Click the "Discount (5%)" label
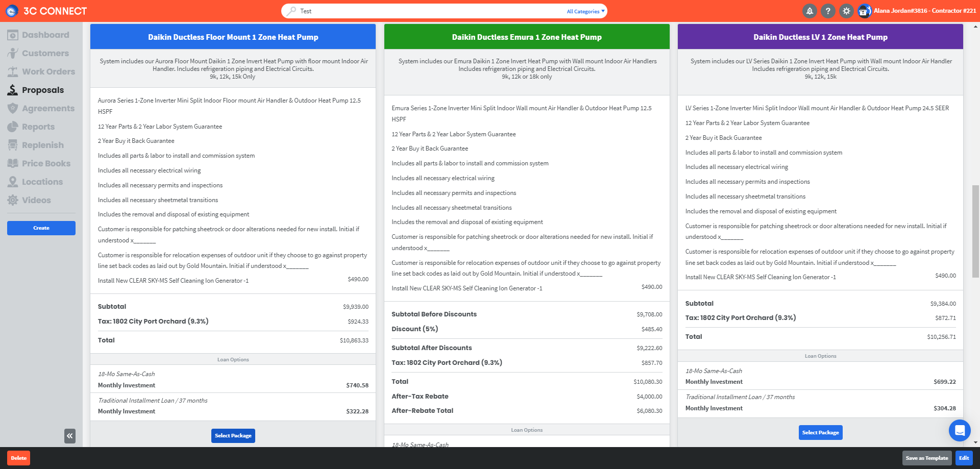Screen dimensions: 980x469 pyautogui.click(x=415, y=329)
